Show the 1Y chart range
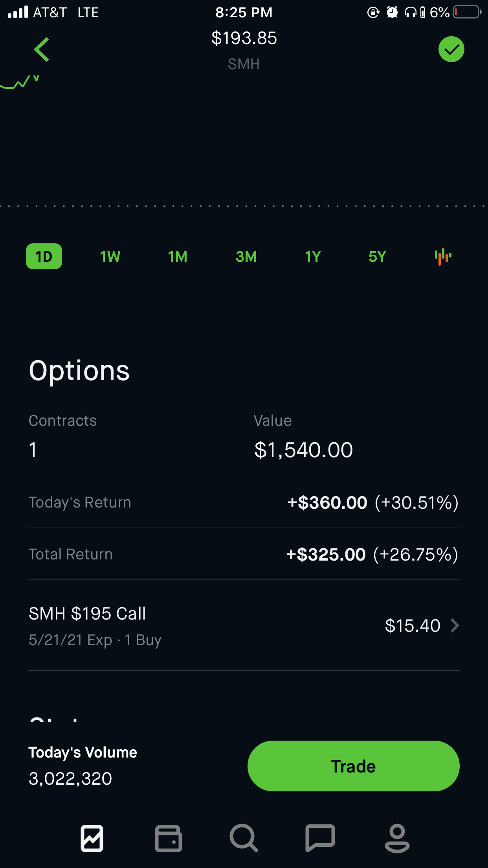Image resolution: width=488 pixels, height=868 pixels. tap(313, 257)
